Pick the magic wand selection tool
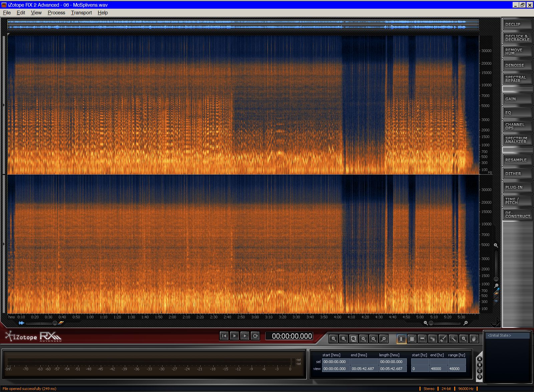The image size is (534, 392). [453, 339]
